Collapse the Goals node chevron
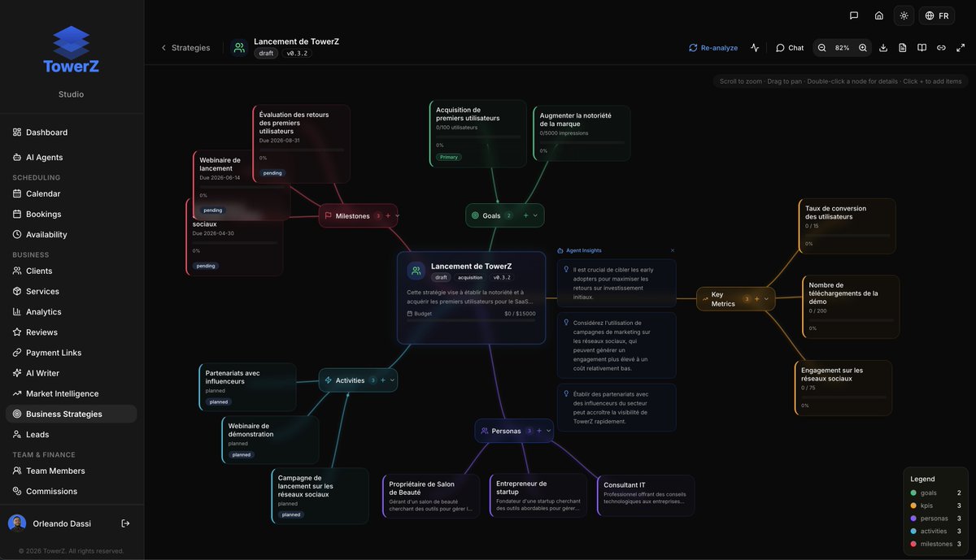The width and height of the screenshot is (976, 560). click(x=536, y=215)
